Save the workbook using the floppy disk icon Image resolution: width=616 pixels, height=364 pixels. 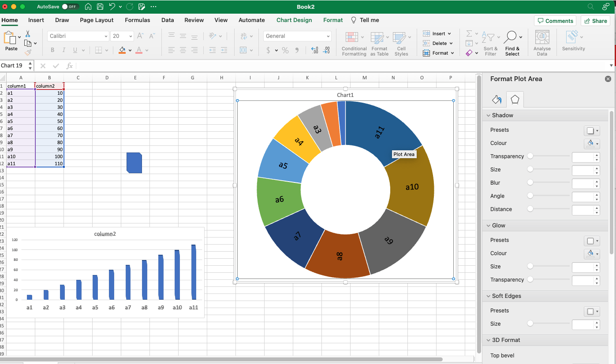[100, 7]
